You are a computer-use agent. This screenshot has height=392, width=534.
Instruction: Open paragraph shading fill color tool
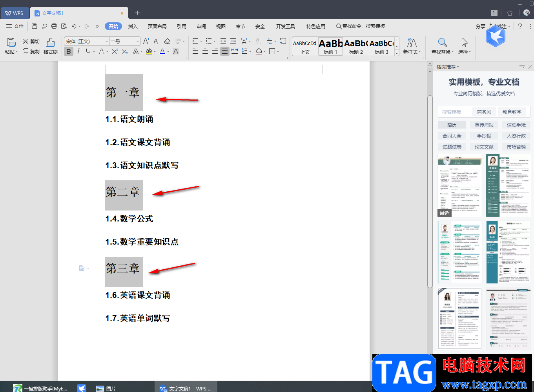(x=259, y=51)
